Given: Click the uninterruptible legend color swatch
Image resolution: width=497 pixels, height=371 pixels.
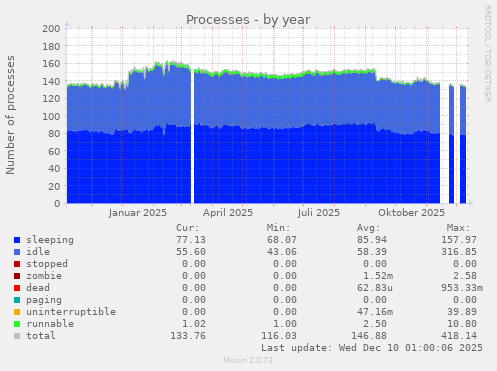Looking at the screenshot, I should (17, 312).
